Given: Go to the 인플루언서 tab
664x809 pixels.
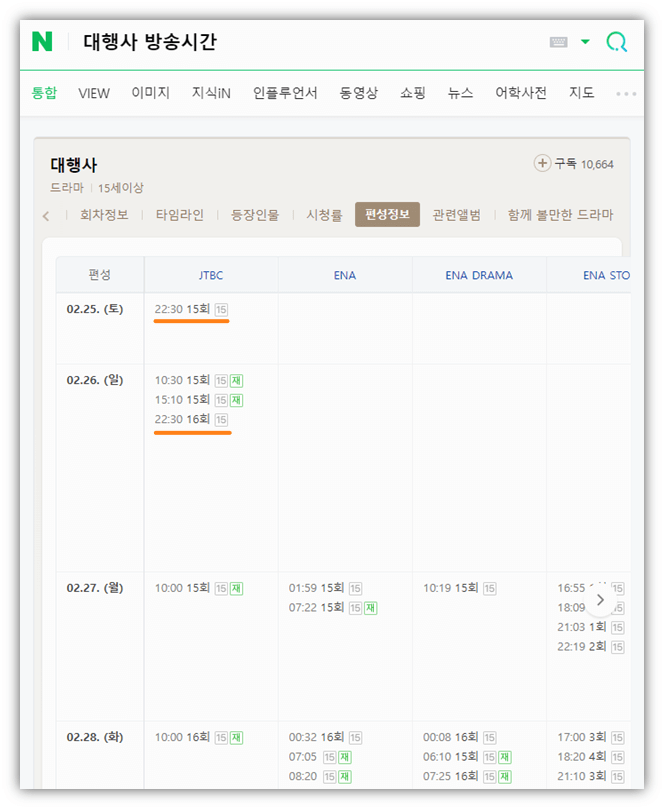Looking at the screenshot, I should tap(285, 93).
